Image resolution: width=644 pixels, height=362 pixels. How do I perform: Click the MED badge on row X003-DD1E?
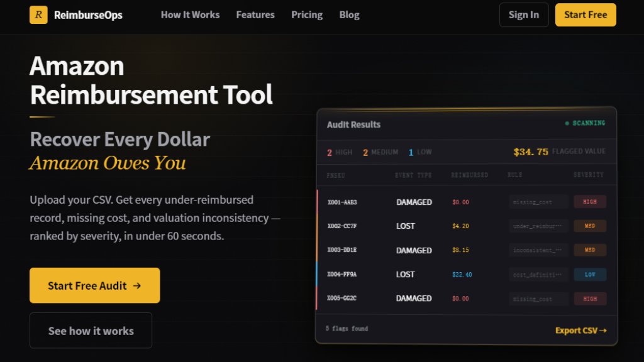tap(590, 250)
